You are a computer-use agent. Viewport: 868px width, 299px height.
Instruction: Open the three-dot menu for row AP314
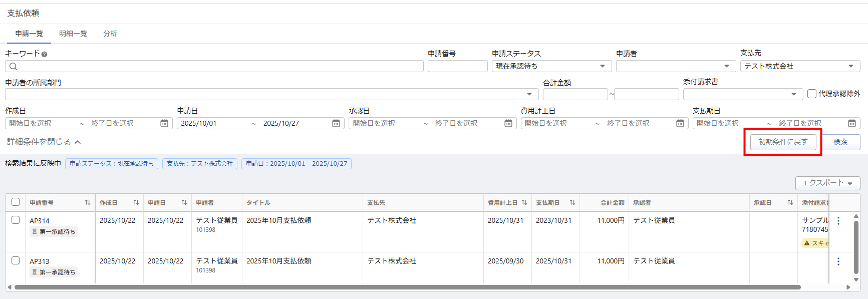(x=838, y=221)
